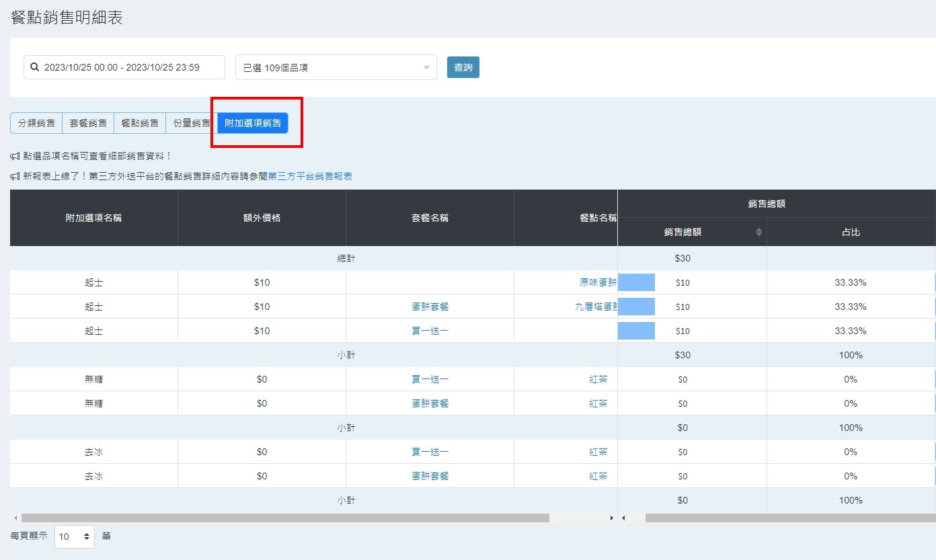
Task: Select the 附加選項銷售 tab
Action: tap(253, 123)
